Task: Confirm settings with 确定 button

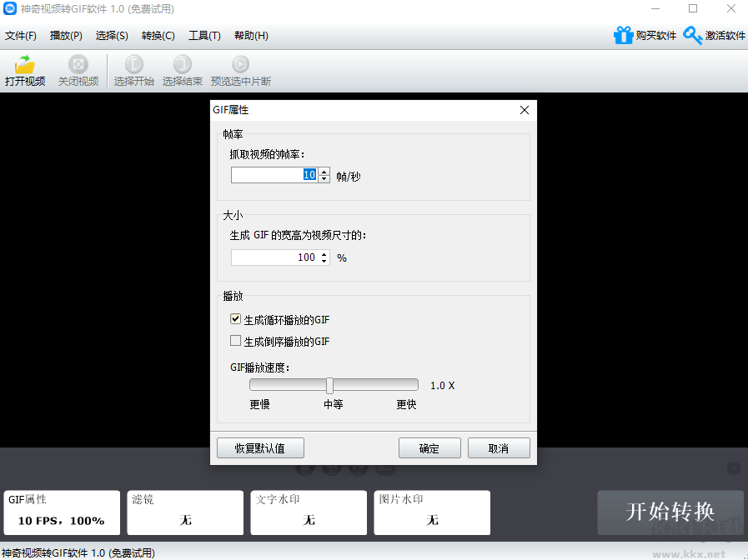Action: [429, 447]
